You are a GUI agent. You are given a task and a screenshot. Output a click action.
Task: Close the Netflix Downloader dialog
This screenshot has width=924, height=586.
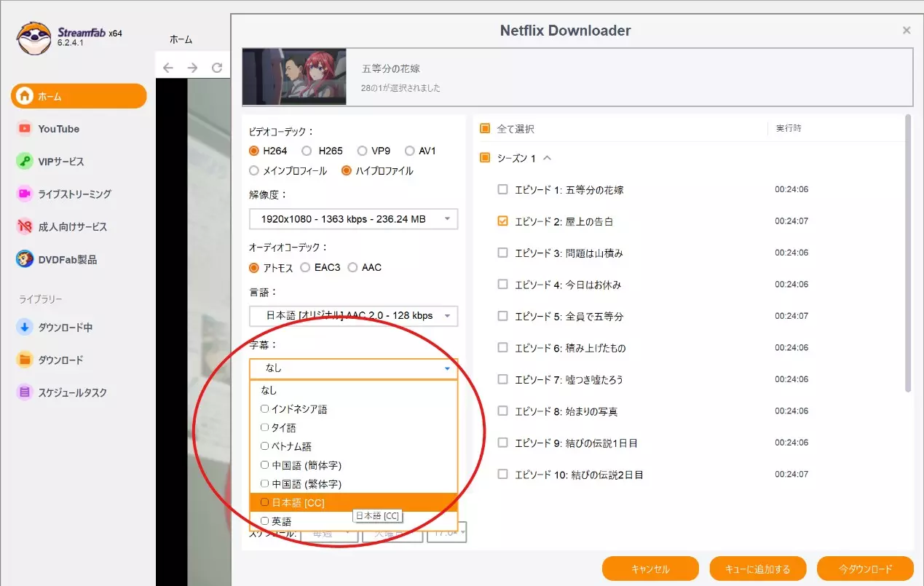click(x=907, y=31)
